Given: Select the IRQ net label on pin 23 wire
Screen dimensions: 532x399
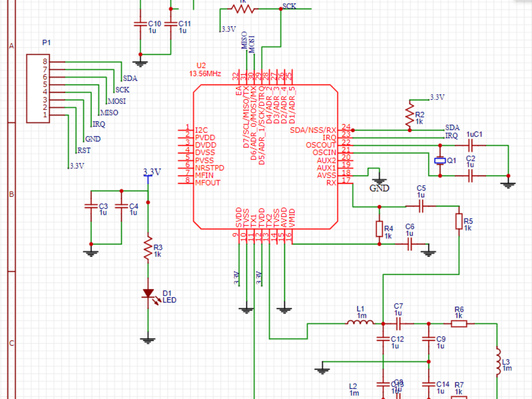Looking at the screenshot, I should (x=451, y=136).
